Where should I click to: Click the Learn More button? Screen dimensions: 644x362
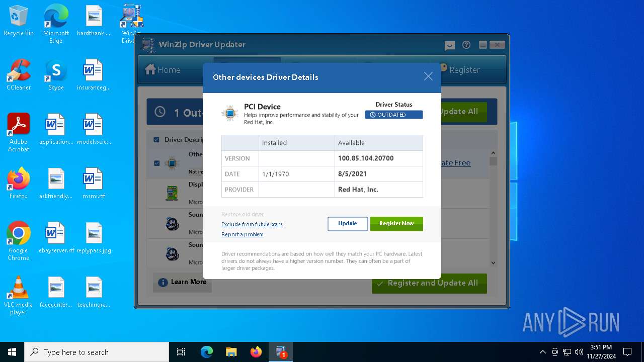pos(182,282)
